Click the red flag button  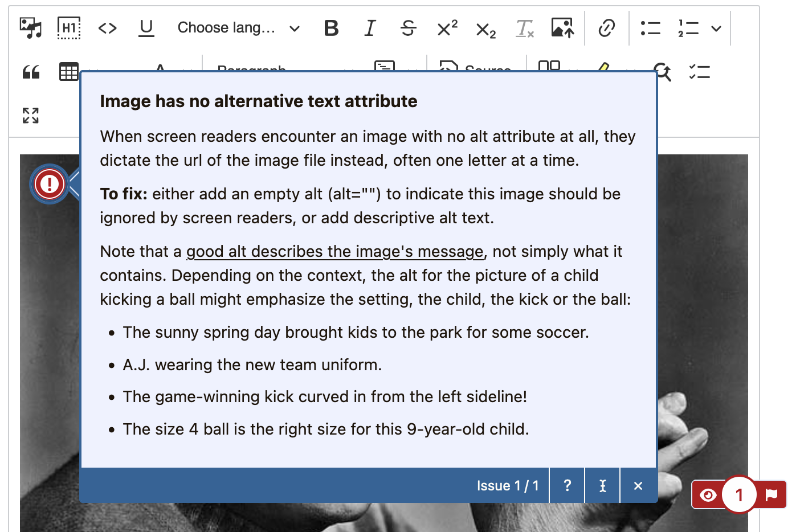(x=772, y=494)
